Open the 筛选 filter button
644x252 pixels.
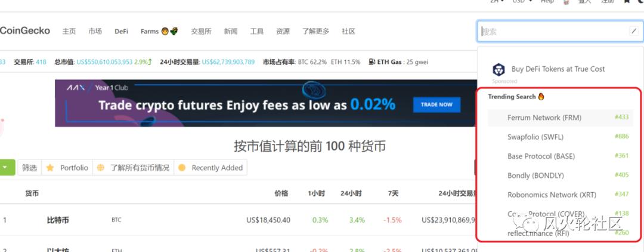click(30, 168)
